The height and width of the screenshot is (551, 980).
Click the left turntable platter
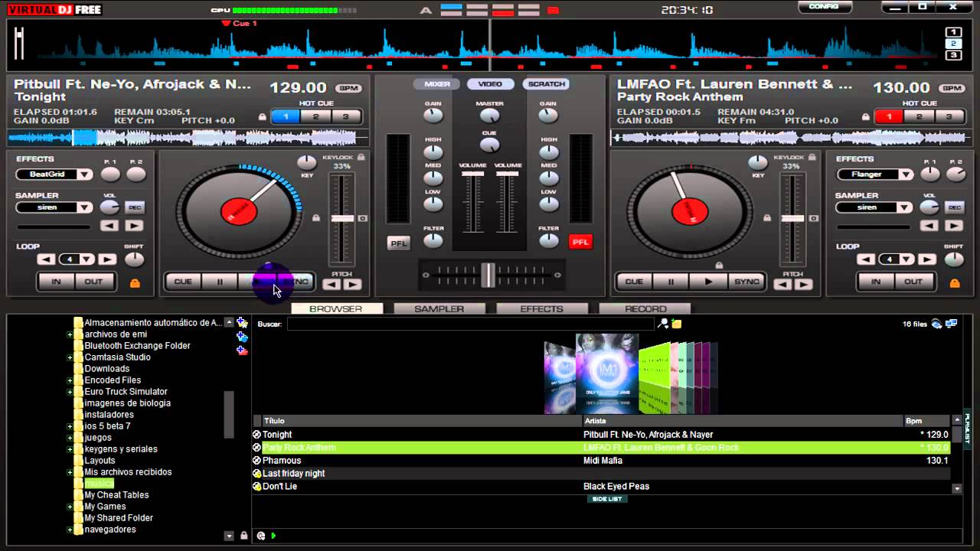238,211
